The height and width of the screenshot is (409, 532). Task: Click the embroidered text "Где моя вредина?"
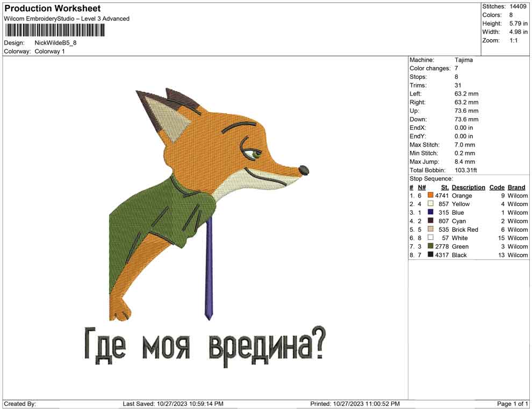(x=204, y=345)
